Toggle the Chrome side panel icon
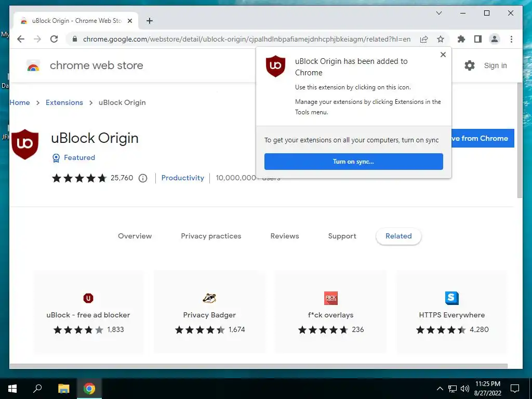 tap(478, 39)
